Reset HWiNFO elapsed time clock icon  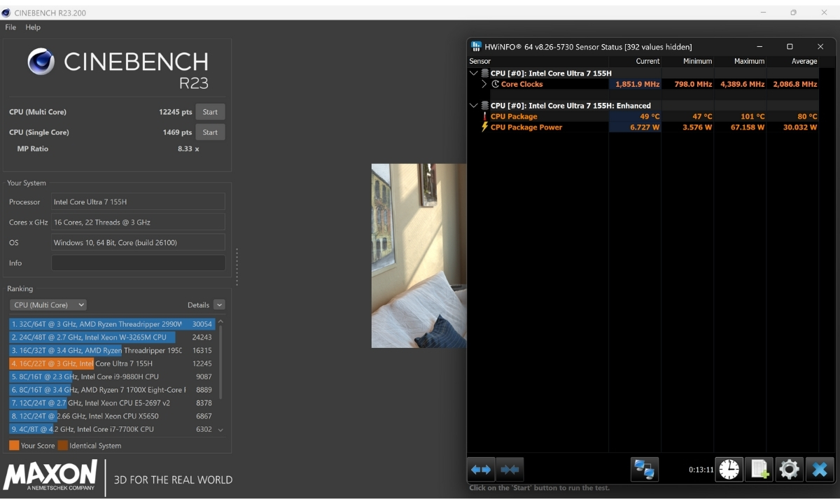(x=729, y=469)
